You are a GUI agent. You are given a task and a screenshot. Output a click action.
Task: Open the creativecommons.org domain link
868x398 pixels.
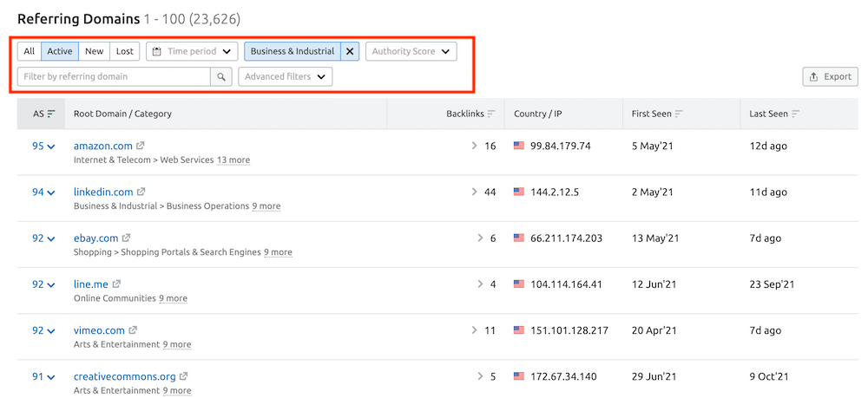[x=124, y=376]
